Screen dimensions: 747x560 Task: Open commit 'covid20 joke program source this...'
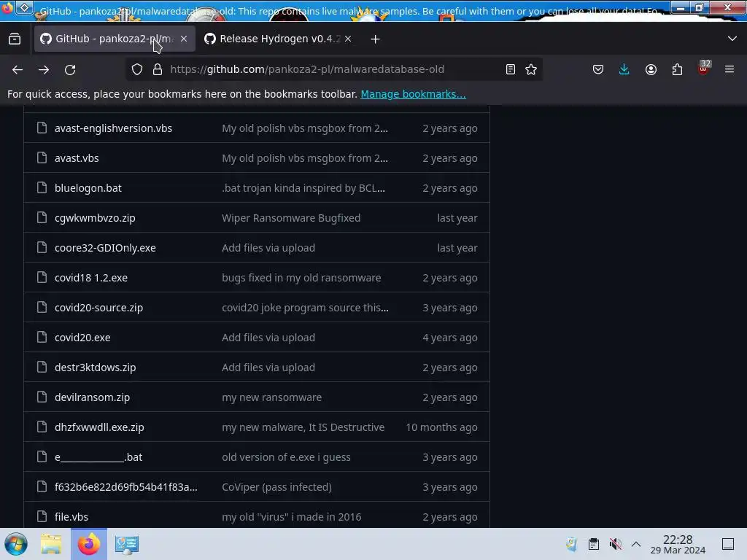tap(305, 308)
